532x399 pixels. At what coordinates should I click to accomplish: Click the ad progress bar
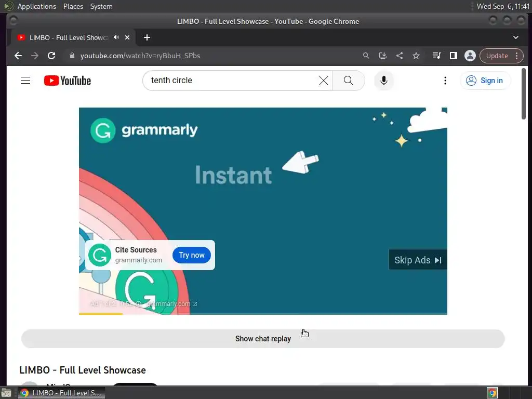coord(263,314)
